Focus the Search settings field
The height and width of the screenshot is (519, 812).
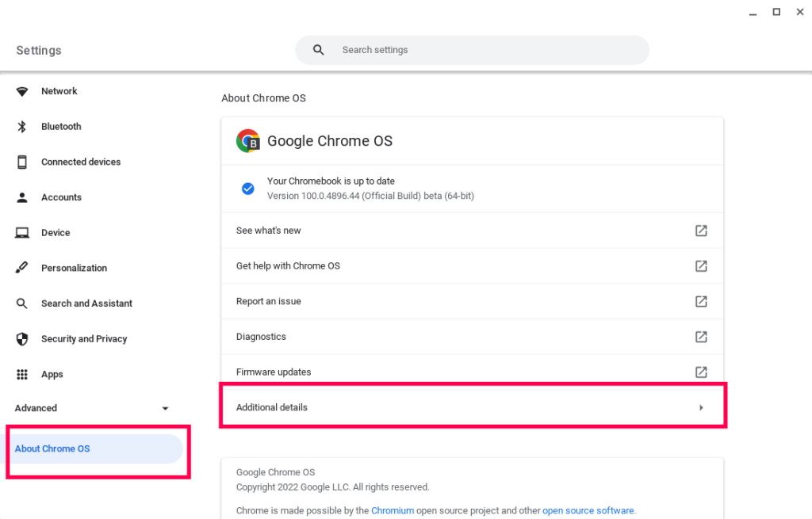(x=472, y=50)
